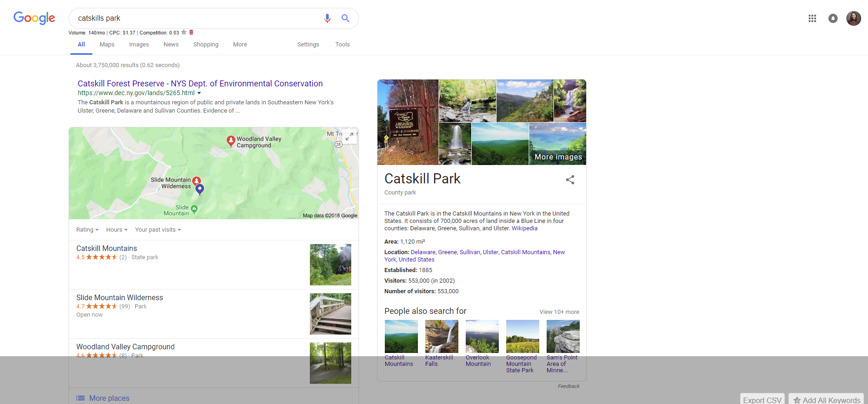Click the Delaware location link
The height and width of the screenshot is (404, 868).
click(x=423, y=252)
